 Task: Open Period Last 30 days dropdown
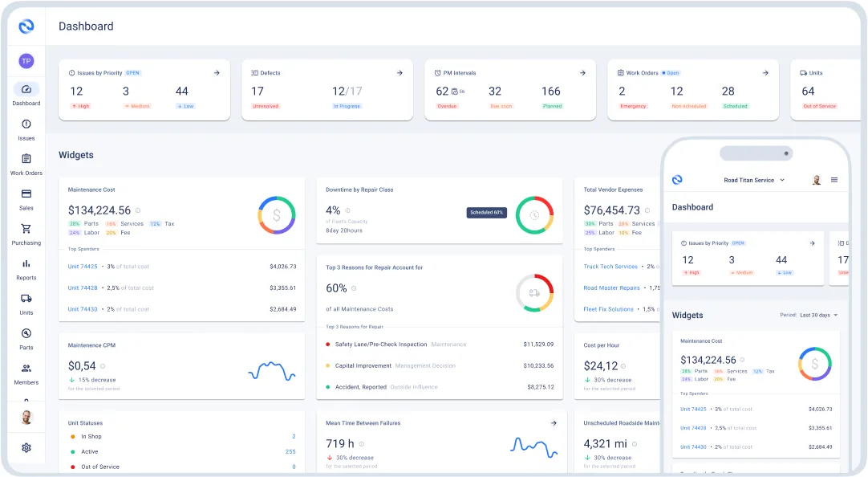click(809, 316)
